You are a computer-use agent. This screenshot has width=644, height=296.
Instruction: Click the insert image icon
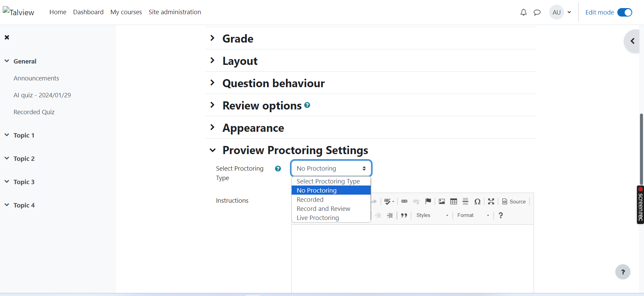(441, 201)
